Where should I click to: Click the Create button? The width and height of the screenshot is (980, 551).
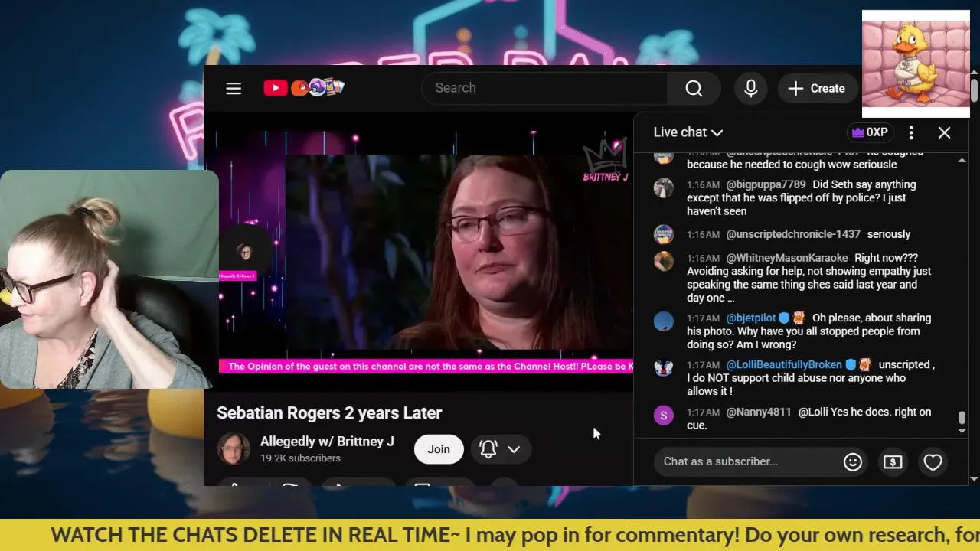click(x=817, y=89)
